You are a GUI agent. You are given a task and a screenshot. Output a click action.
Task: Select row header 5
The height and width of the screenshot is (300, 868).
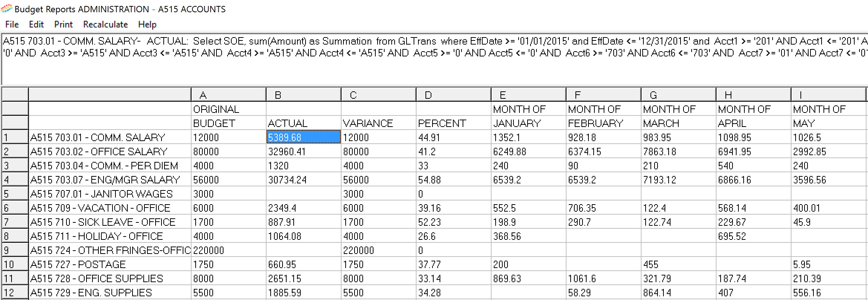coord(15,193)
